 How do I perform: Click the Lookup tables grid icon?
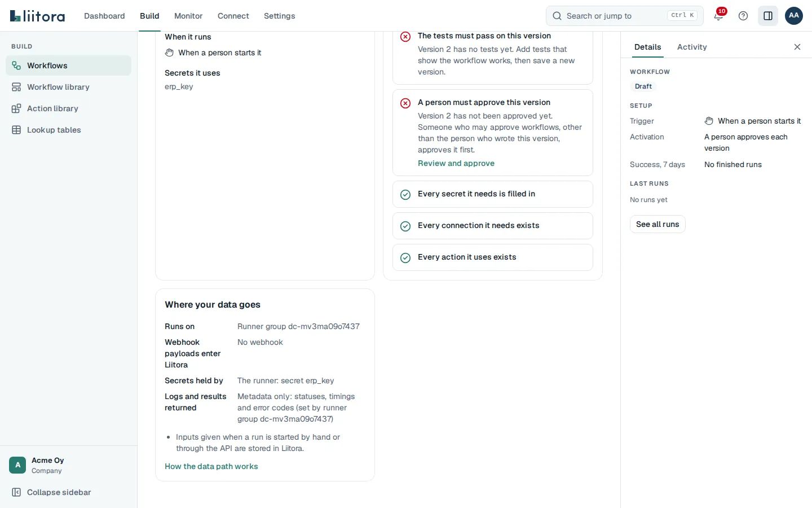(16, 130)
